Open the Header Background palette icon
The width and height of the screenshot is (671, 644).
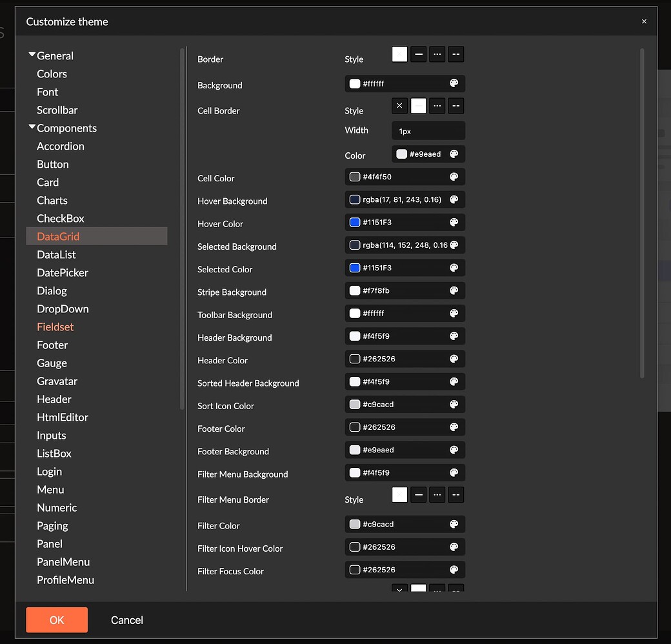(455, 336)
